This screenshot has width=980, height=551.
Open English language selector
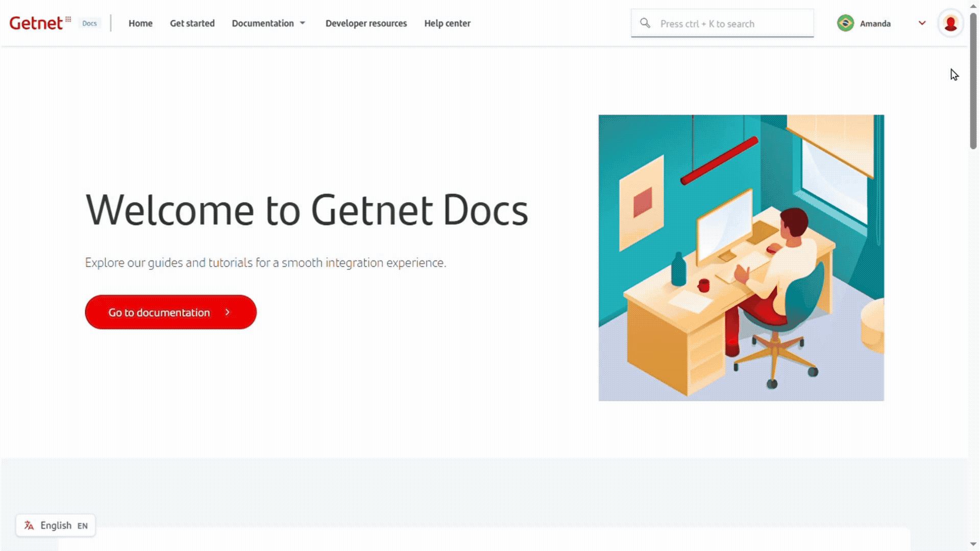click(x=56, y=525)
